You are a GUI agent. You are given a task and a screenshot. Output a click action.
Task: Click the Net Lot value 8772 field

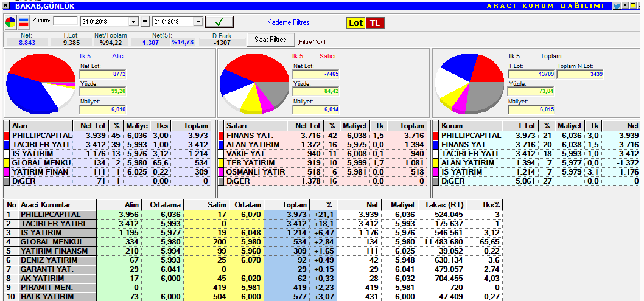click(x=103, y=74)
